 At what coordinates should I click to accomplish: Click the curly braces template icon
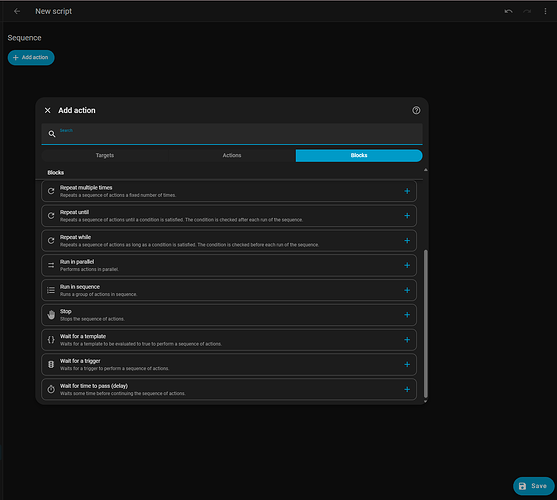coord(51,339)
